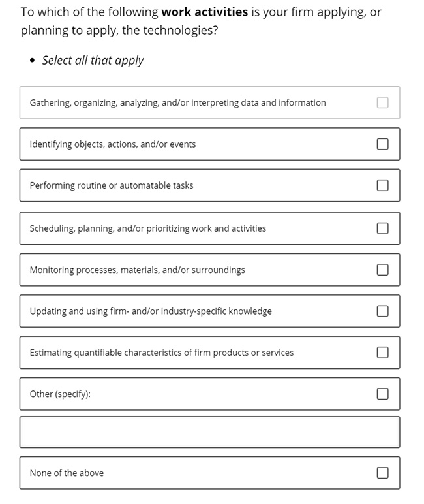Enable the Performing routine or automatable tasks checkbox
Viewport: 424px width, 504px height.
coord(382,185)
